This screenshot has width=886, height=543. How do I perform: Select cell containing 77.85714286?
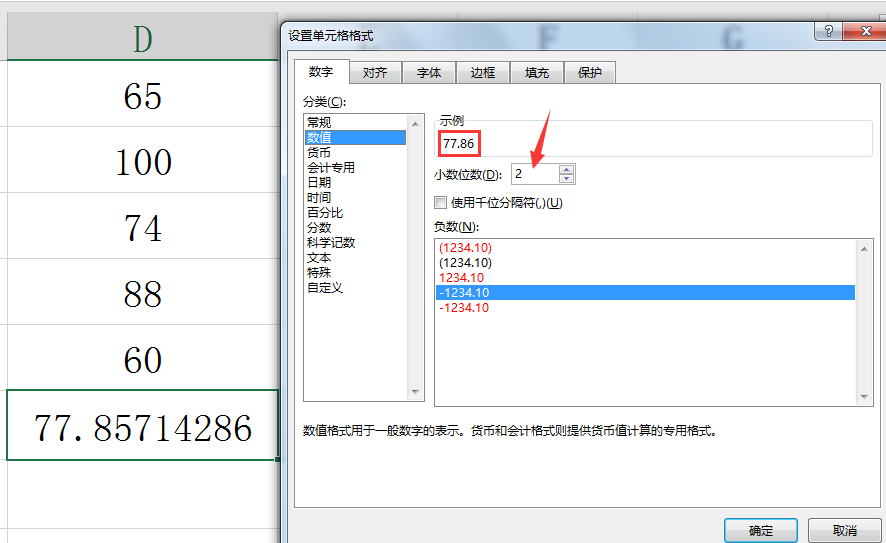coord(142,425)
